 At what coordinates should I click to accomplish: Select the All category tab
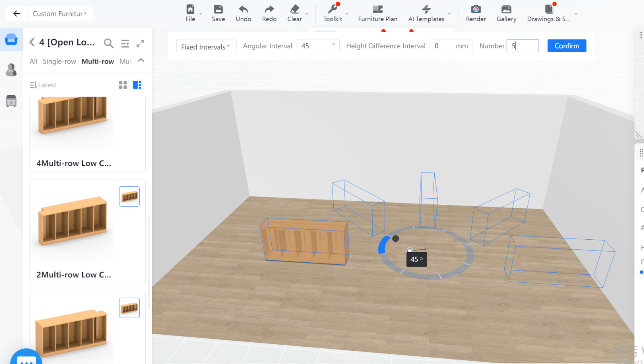33,61
